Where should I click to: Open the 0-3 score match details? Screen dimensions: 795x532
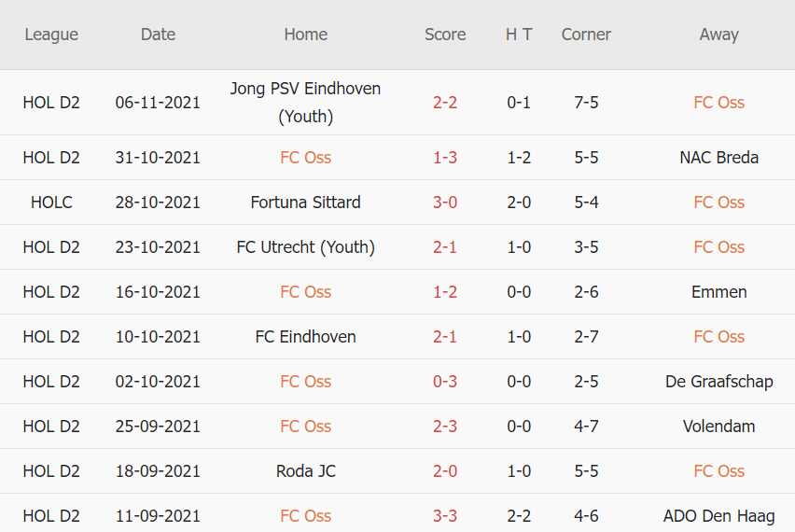coord(445,382)
